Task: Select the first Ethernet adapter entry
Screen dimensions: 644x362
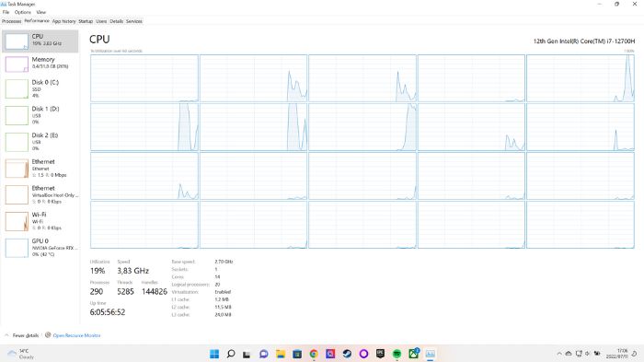Action: tap(40, 169)
